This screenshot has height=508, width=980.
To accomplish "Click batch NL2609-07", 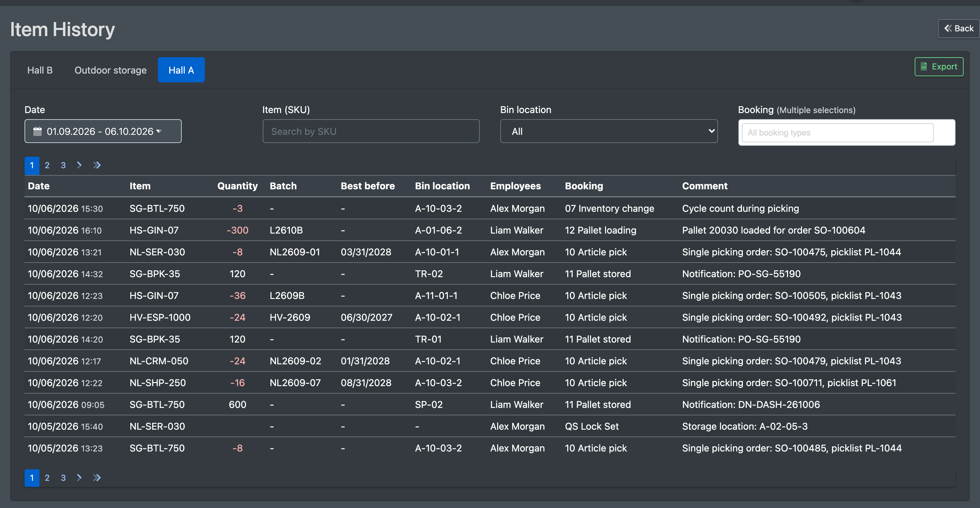I will coord(295,383).
